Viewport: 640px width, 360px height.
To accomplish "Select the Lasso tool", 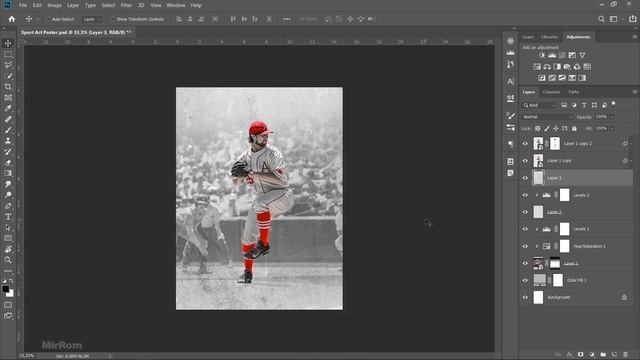I will (8, 65).
